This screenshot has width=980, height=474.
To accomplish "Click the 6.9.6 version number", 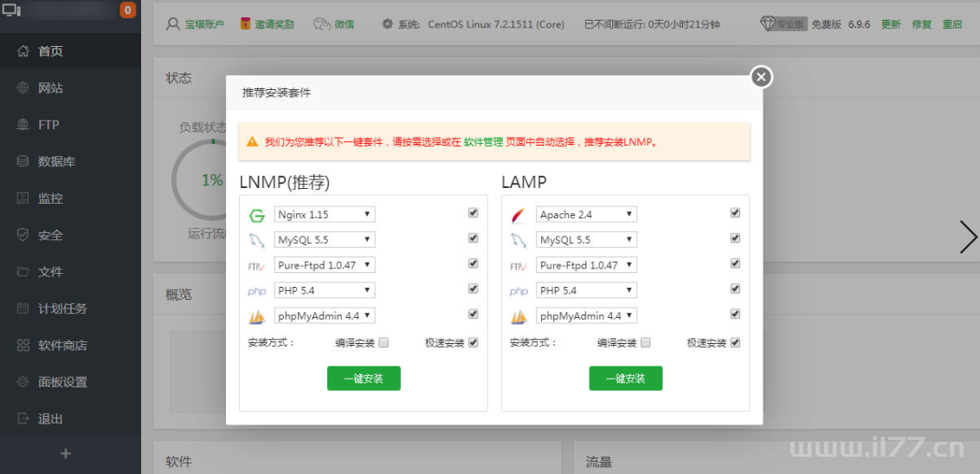I will point(860,24).
